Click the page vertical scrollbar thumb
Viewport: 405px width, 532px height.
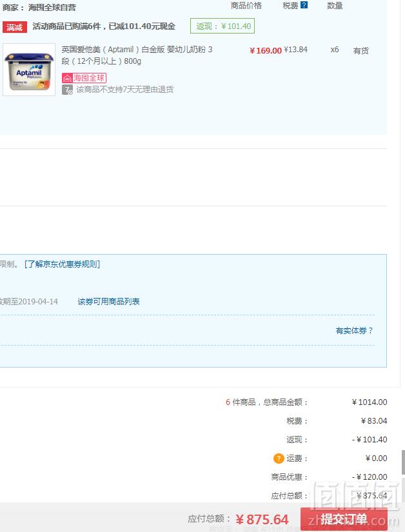[x=403, y=462]
